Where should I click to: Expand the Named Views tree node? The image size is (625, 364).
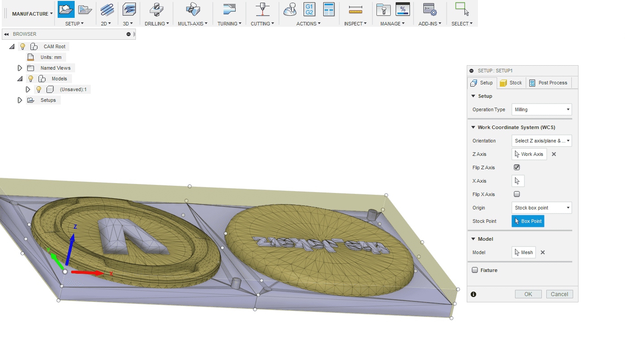click(20, 68)
